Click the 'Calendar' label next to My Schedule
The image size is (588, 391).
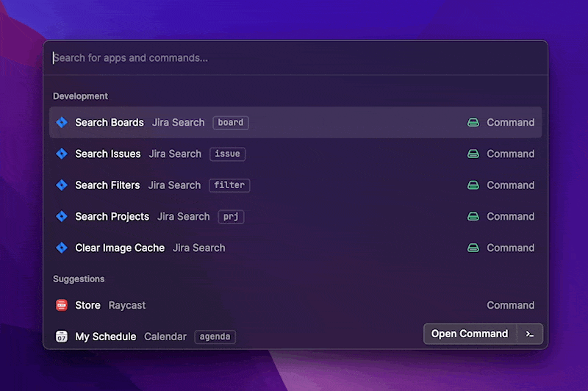[x=165, y=337]
